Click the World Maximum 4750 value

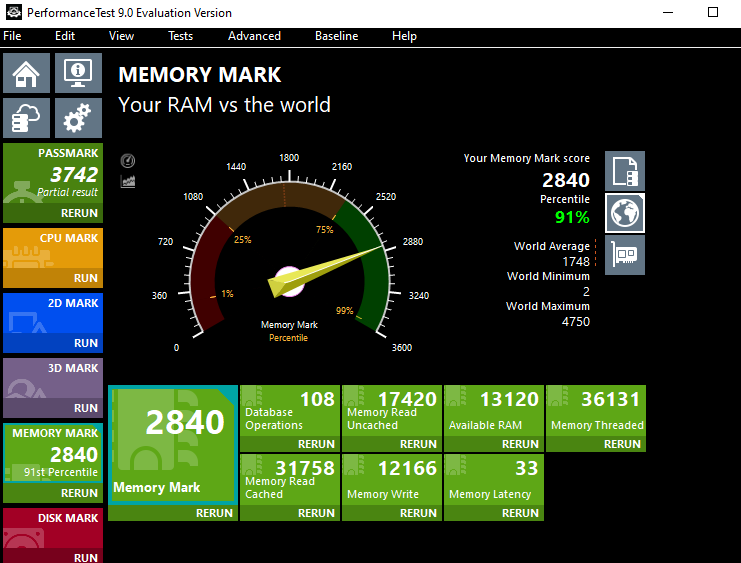(x=576, y=321)
